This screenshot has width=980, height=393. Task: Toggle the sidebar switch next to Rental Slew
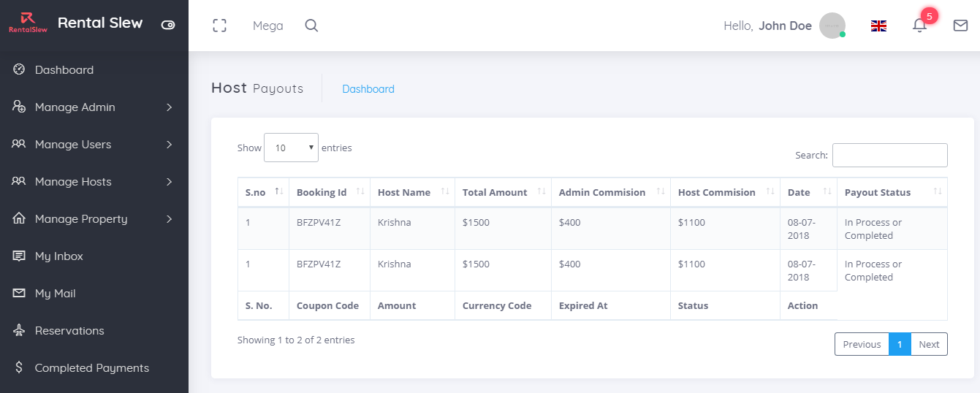click(168, 24)
